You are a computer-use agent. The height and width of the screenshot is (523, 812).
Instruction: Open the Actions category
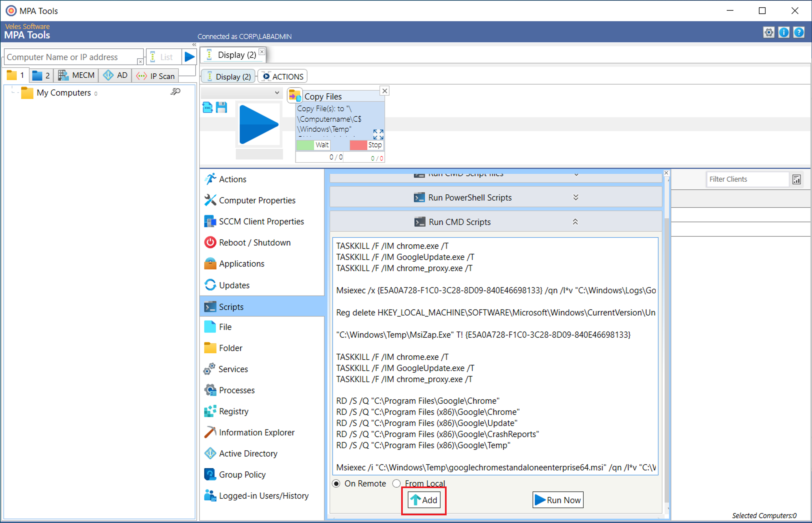point(262,179)
